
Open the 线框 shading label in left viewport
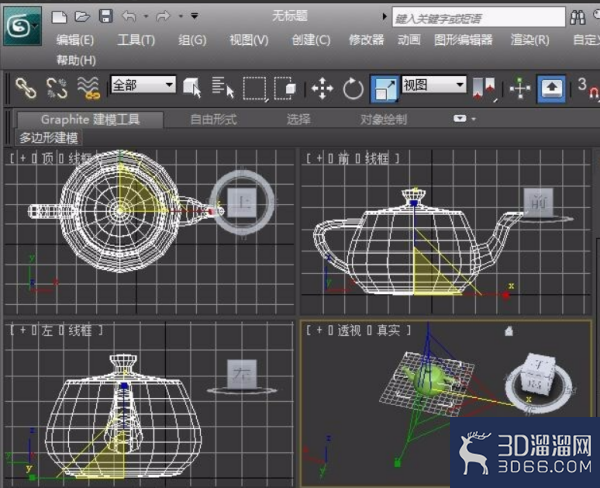pos(80,331)
